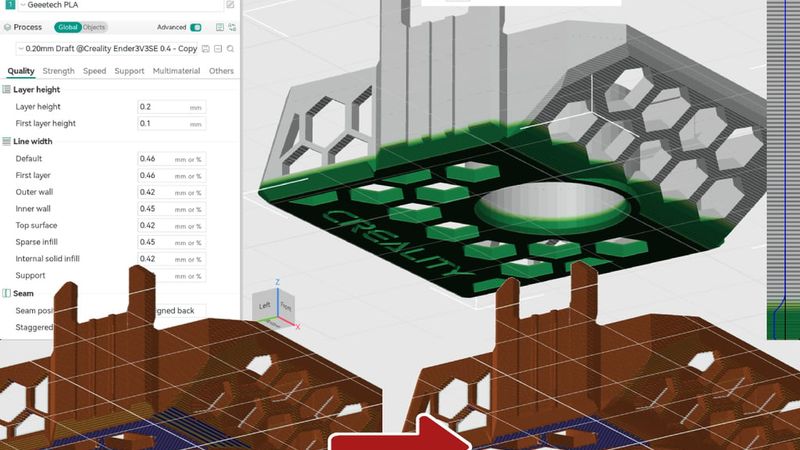The height and width of the screenshot is (450, 800).
Task: Click the Layer height section header
Action: coord(37,89)
